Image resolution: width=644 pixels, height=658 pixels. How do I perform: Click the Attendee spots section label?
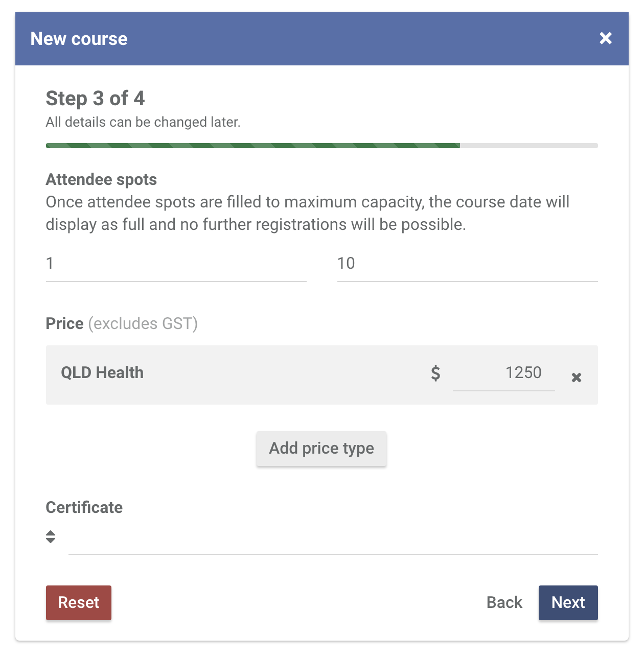coord(101,179)
